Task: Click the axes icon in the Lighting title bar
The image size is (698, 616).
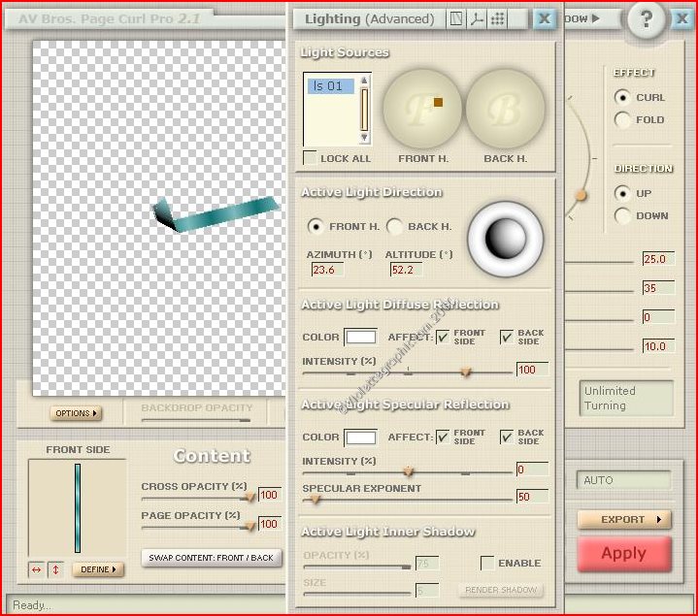Action: click(477, 18)
